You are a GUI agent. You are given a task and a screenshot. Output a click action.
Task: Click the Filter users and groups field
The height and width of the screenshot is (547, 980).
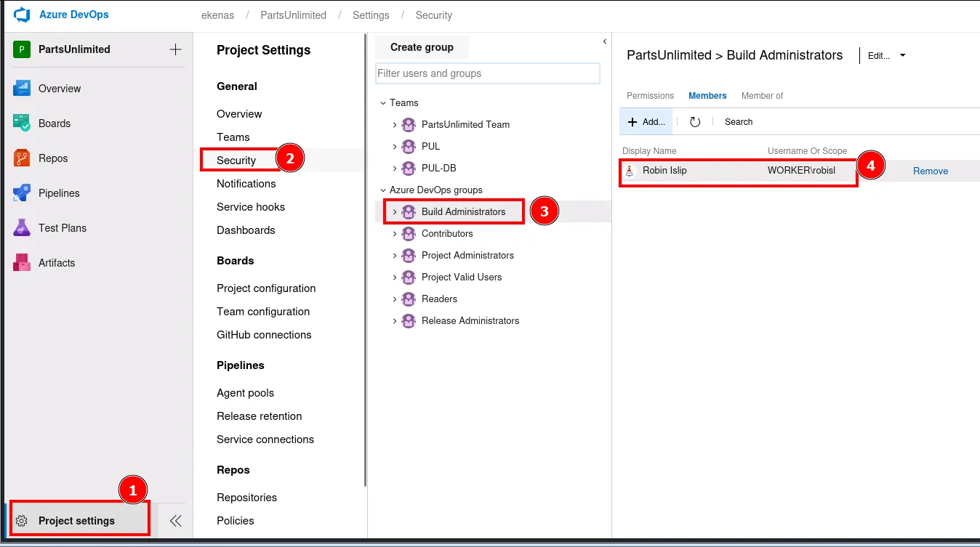tap(487, 73)
